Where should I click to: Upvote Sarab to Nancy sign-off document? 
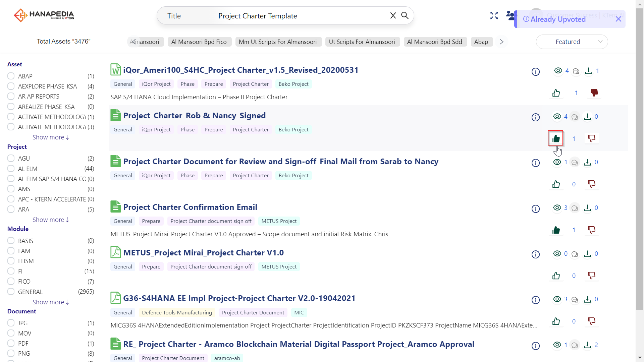point(556,184)
